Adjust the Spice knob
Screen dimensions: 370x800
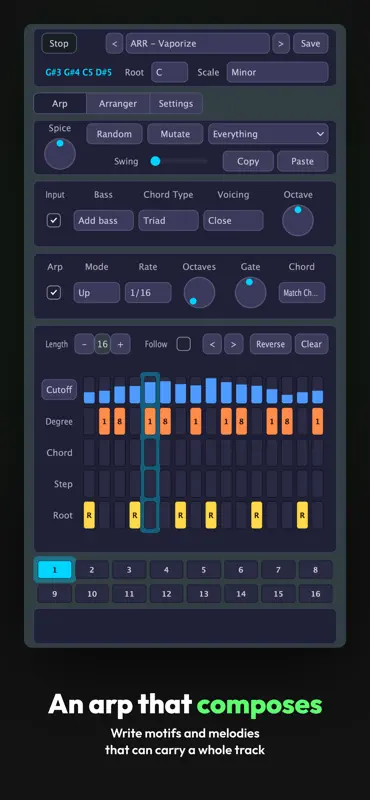[x=60, y=154]
